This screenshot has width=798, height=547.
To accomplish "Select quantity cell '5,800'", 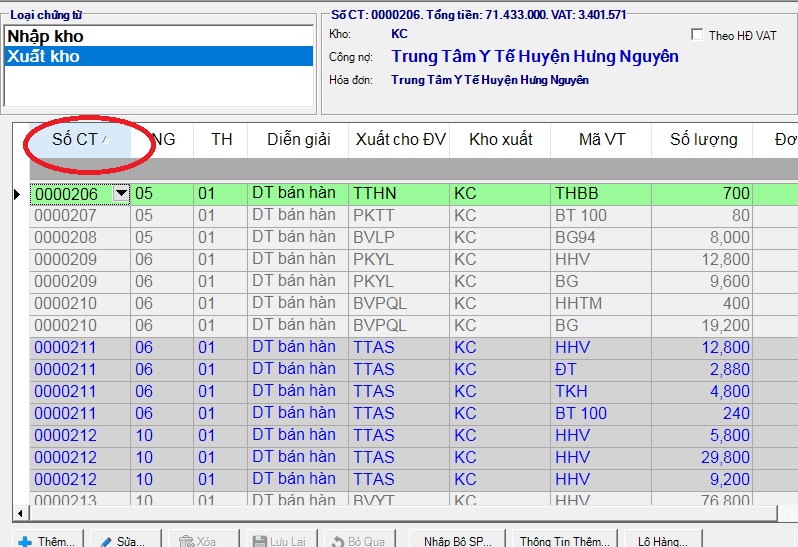I will [x=702, y=435].
